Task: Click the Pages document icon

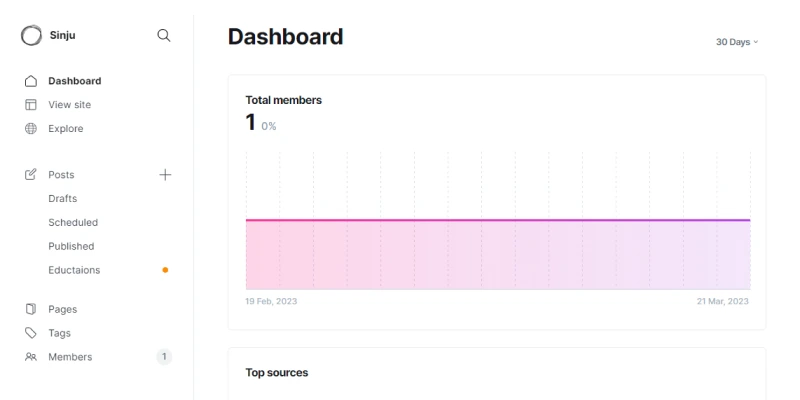Action: (31, 309)
